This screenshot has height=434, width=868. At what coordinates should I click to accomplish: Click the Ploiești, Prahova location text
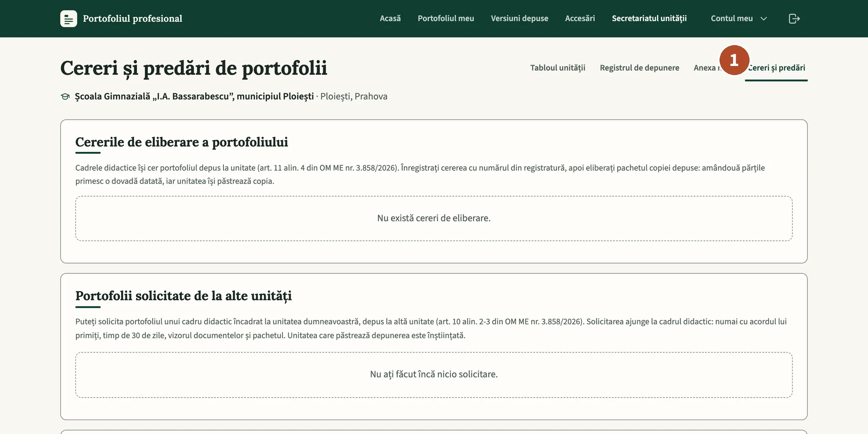point(354,96)
